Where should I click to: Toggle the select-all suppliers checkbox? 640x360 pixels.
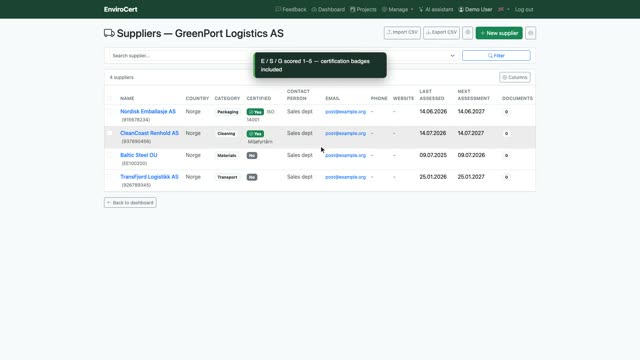pyautogui.click(x=109, y=98)
